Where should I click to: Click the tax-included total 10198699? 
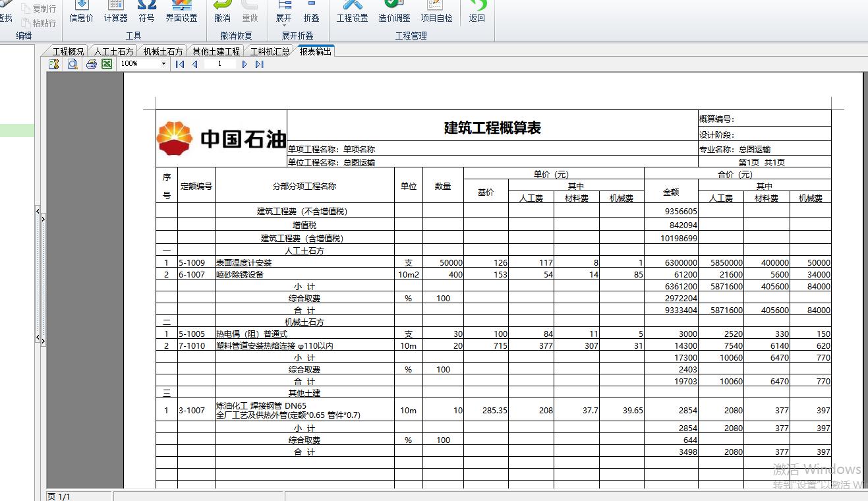tap(679, 238)
